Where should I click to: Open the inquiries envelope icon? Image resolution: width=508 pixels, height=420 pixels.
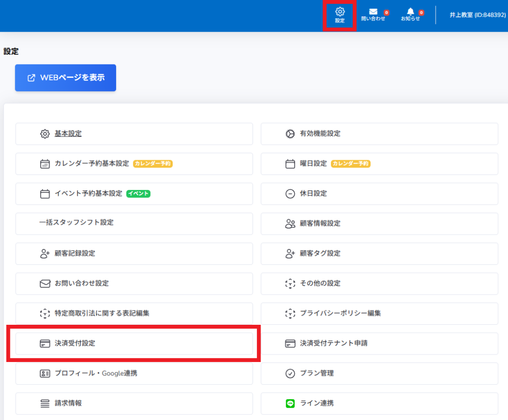[373, 12]
